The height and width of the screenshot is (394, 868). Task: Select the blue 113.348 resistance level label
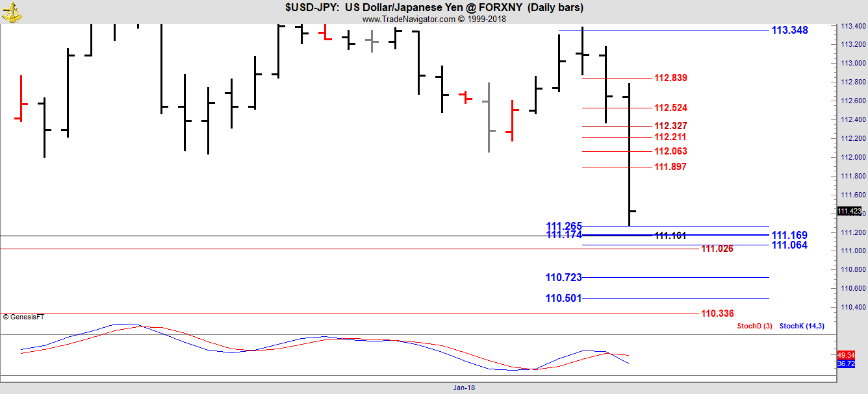[x=789, y=30]
